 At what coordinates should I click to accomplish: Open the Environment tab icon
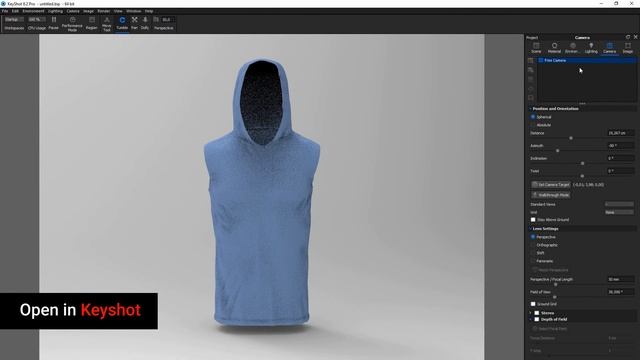[x=573, y=46]
